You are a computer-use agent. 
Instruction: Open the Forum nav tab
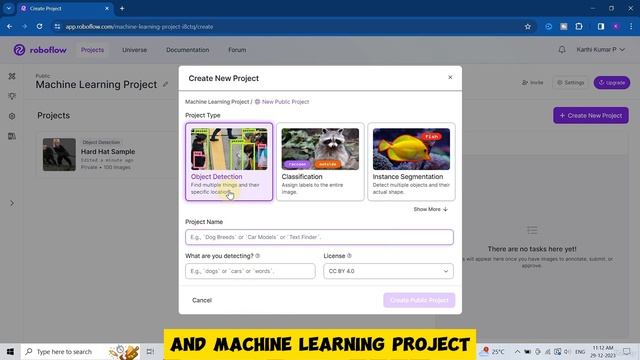point(237,50)
